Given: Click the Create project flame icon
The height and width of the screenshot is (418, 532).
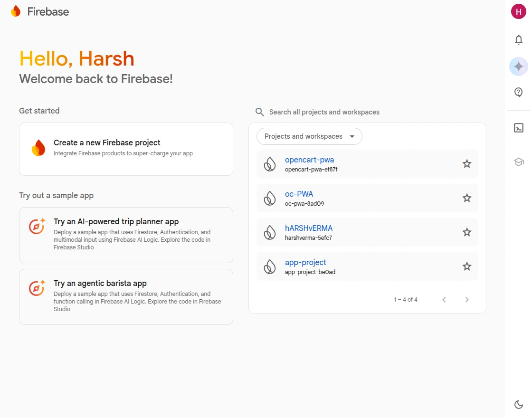Looking at the screenshot, I should 38,148.
